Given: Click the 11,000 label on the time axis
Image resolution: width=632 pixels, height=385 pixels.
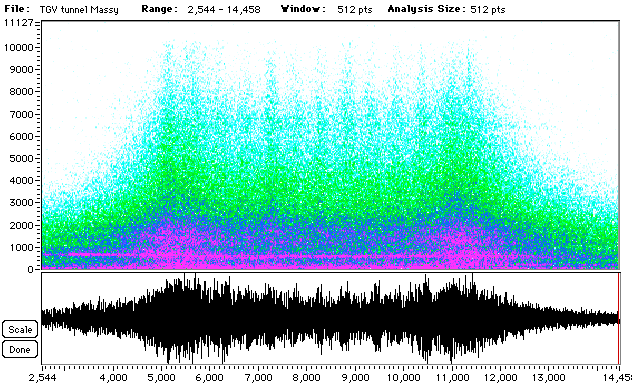Looking at the screenshot, I should click(x=451, y=378).
